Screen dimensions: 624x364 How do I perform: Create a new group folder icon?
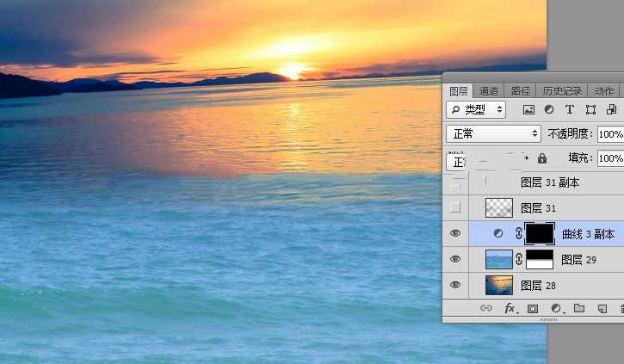pos(579,308)
